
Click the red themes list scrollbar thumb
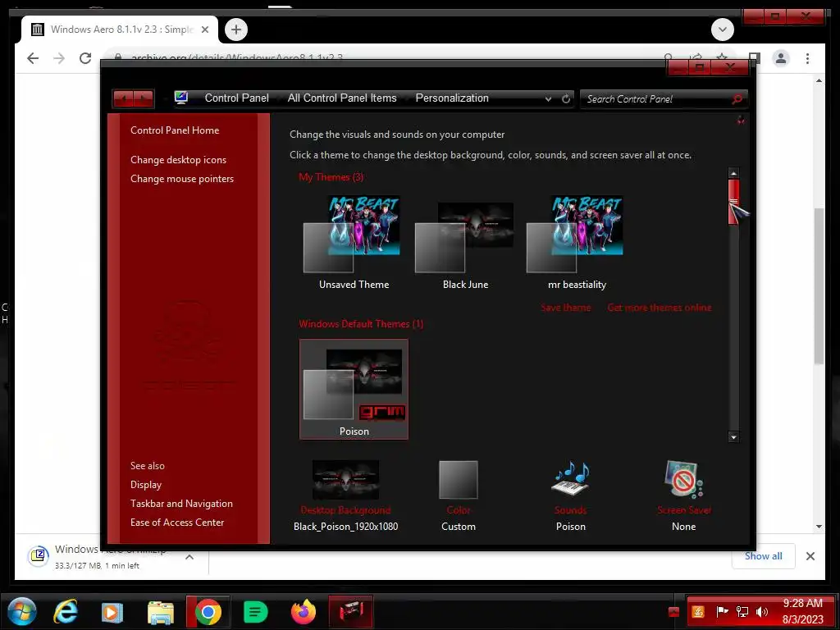[734, 202]
